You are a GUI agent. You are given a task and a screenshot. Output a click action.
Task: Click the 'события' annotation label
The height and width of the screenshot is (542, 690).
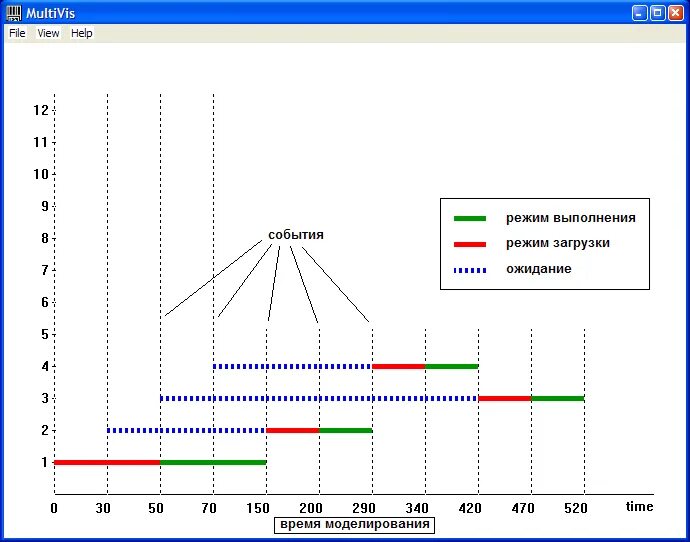296,235
